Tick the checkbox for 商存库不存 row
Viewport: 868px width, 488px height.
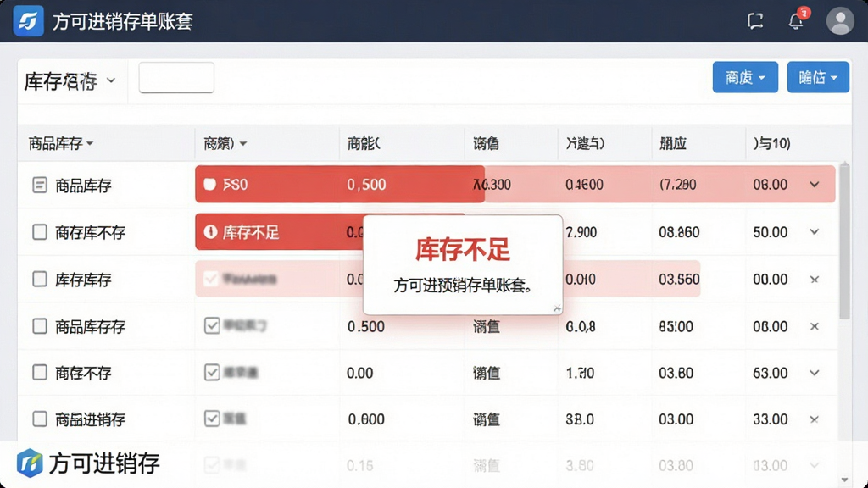coord(39,232)
